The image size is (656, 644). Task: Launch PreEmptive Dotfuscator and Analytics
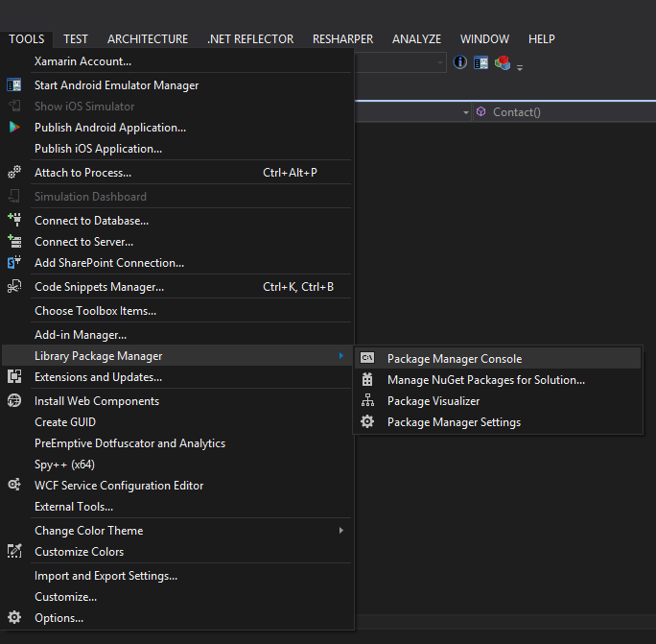click(177, 443)
